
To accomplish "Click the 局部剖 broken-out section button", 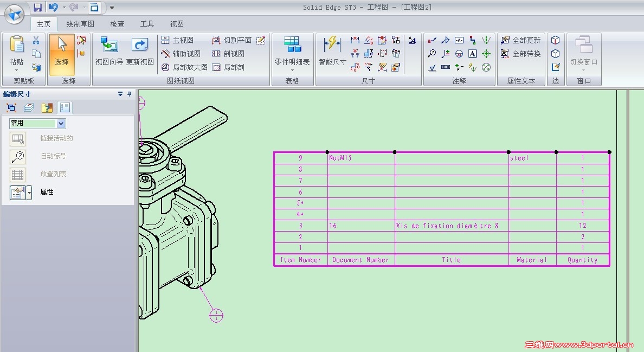I will [x=228, y=67].
